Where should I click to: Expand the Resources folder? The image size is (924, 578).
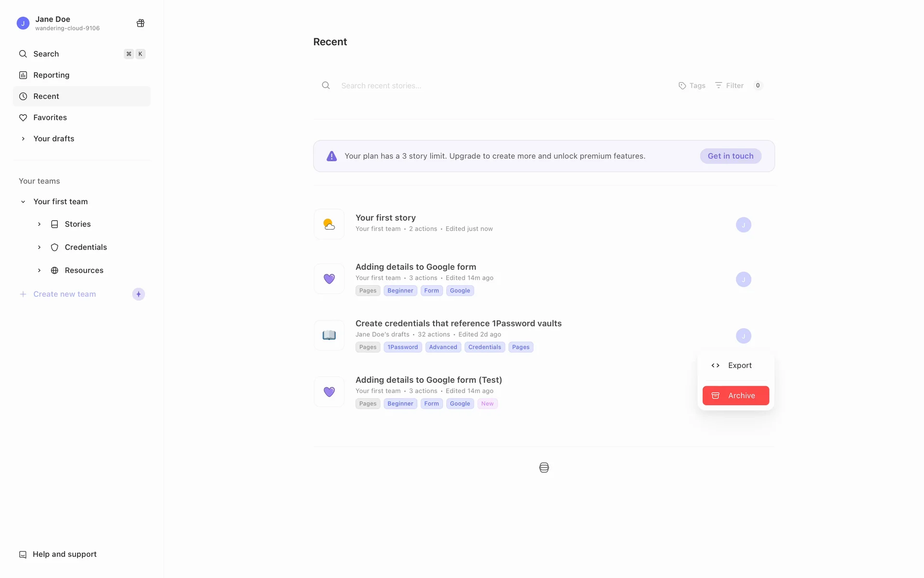click(39, 271)
